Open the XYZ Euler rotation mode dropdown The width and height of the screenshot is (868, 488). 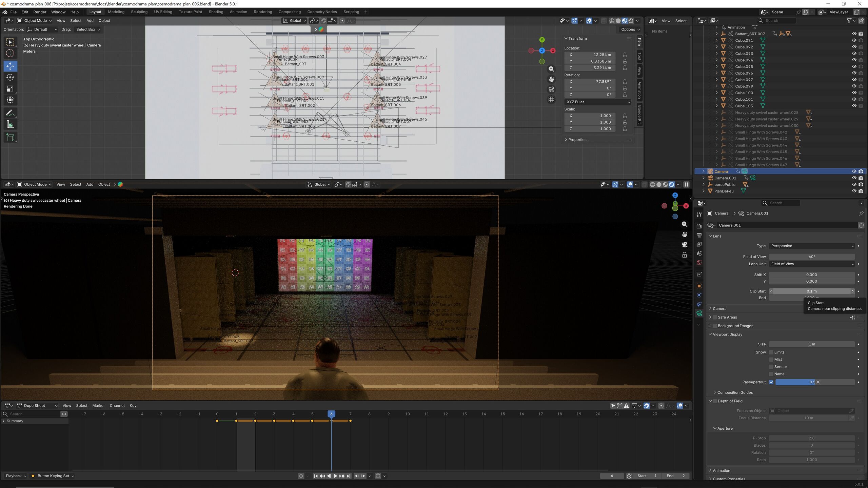point(598,102)
